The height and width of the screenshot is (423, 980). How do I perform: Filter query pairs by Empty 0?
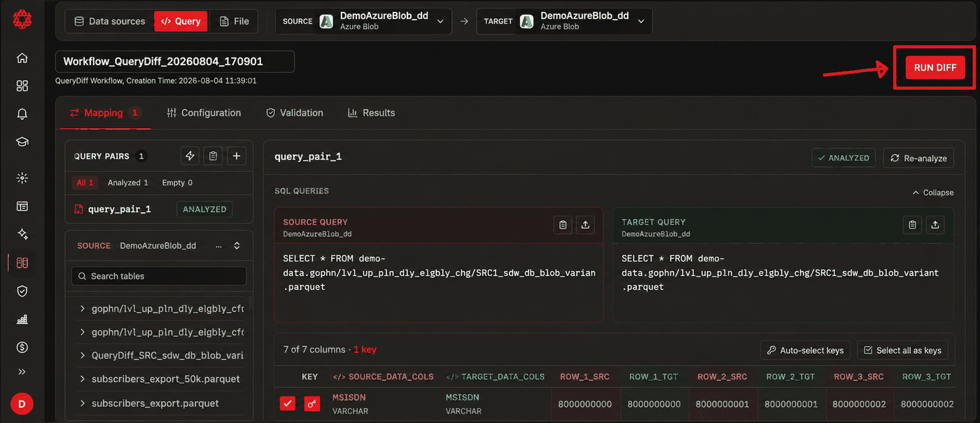click(177, 183)
